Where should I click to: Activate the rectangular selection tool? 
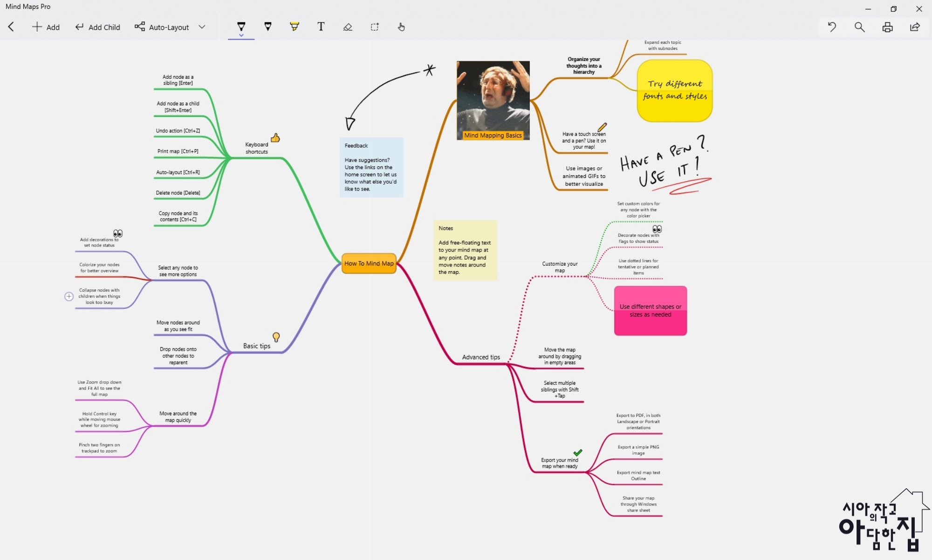coord(375,27)
